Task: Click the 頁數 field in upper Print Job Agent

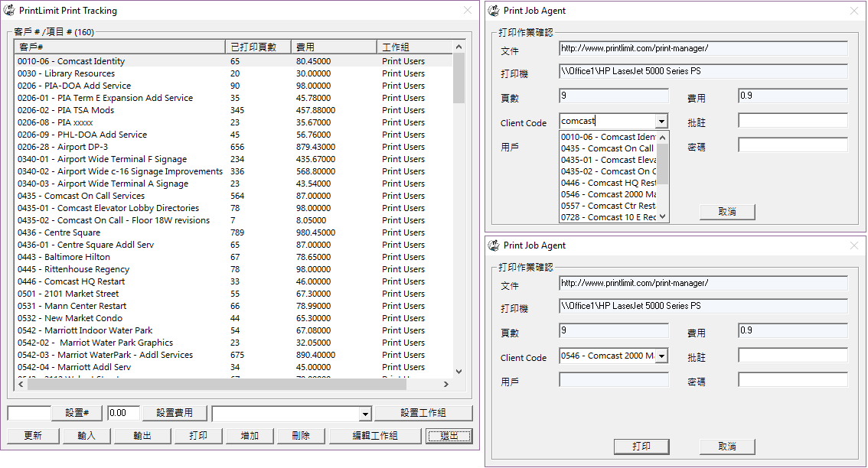Action: [614, 96]
